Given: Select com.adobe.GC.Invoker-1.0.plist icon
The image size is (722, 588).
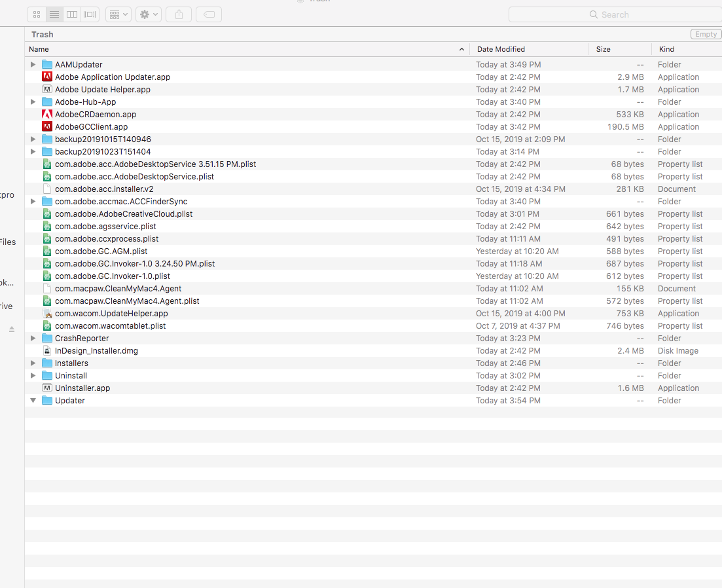Looking at the screenshot, I should tap(47, 276).
